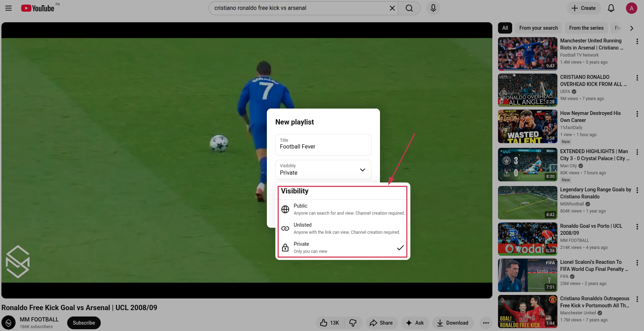Open options for Legendary Long Range Goals video

pos(637,190)
